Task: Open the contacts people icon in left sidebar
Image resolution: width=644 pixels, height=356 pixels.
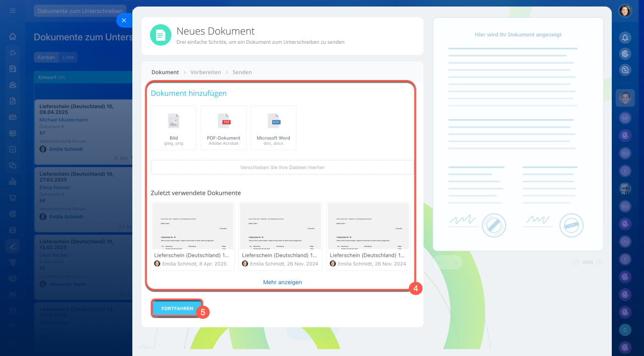Action: [x=13, y=85]
